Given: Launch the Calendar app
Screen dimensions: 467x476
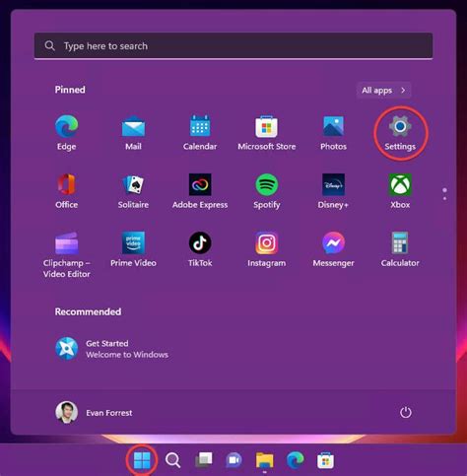Looking at the screenshot, I should [x=200, y=132].
